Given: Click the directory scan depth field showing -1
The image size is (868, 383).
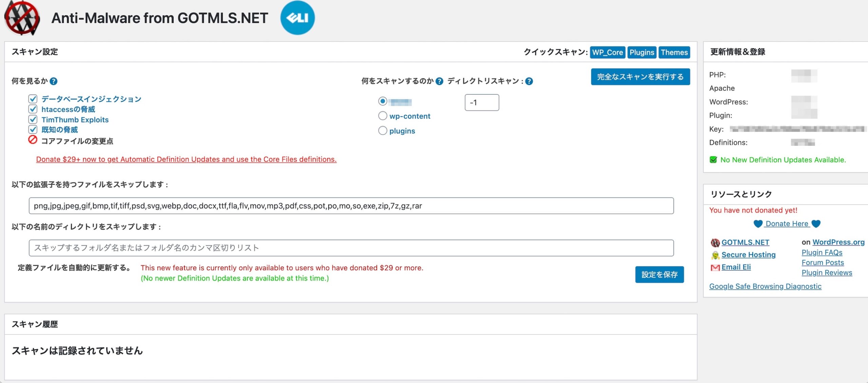Looking at the screenshot, I should tap(482, 102).
